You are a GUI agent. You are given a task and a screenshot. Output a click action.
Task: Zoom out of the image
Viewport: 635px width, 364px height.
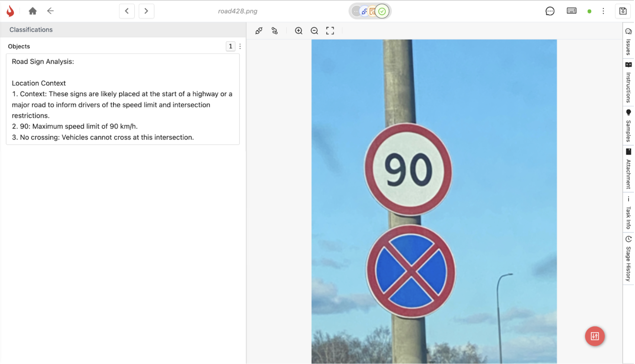315,31
